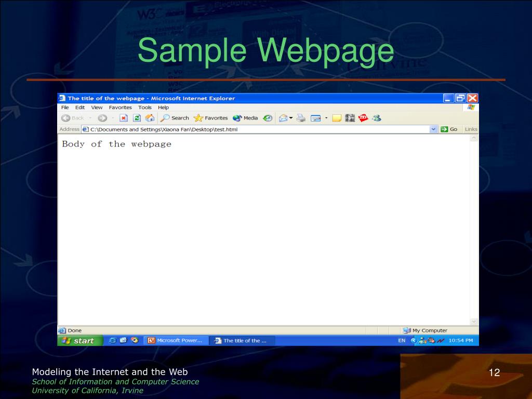Click the Windows Start button
The image size is (532, 399).
pyautogui.click(x=80, y=341)
